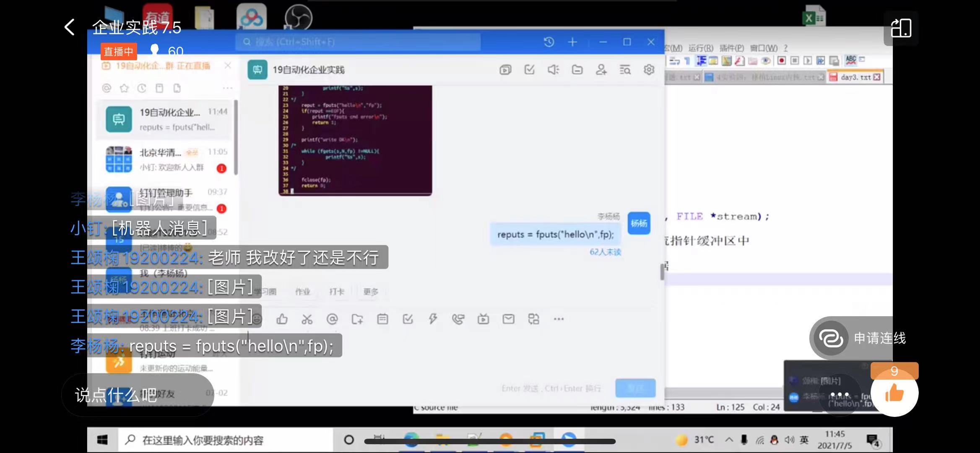The width and height of the screenshot is (980, 453).
Task: Mute group via speaker icon in header
Action: click(553, 70)
